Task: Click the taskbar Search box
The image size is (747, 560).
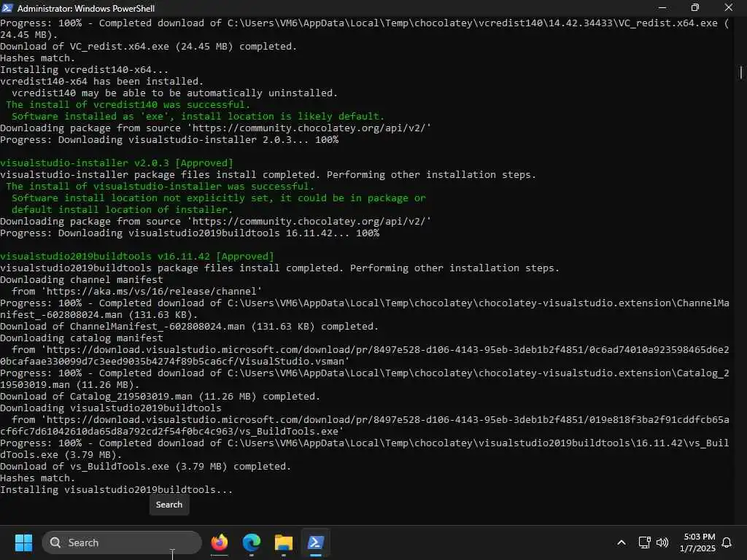Action: click(x=122, y=542)
